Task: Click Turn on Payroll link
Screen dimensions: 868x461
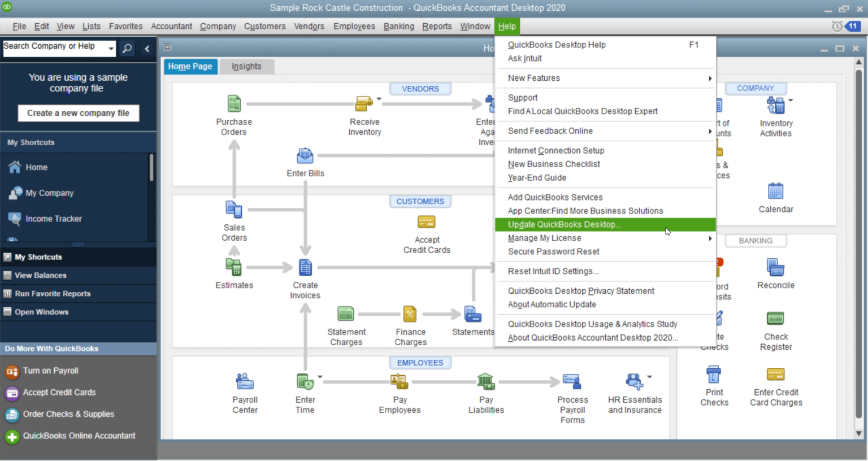Action: click(x=50, y=371)
